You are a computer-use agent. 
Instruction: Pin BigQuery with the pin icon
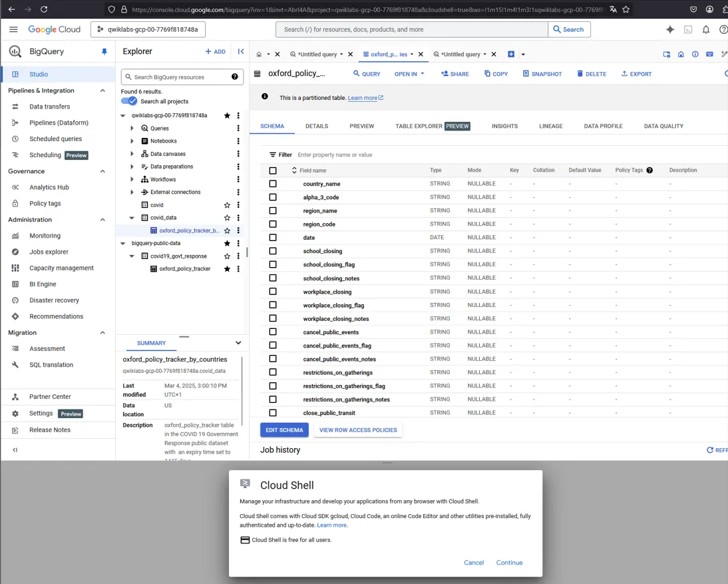pyautogui.click(x=104, y=51)
